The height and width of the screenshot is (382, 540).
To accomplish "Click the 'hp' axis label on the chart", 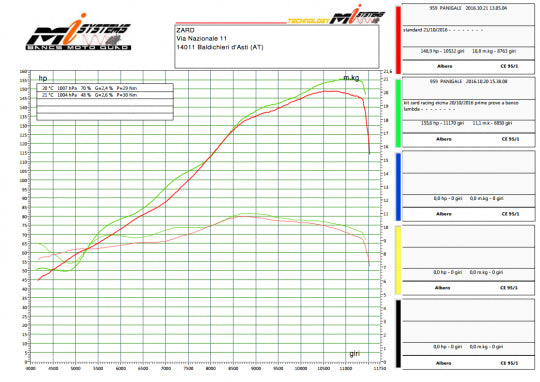I will (43, 78).
